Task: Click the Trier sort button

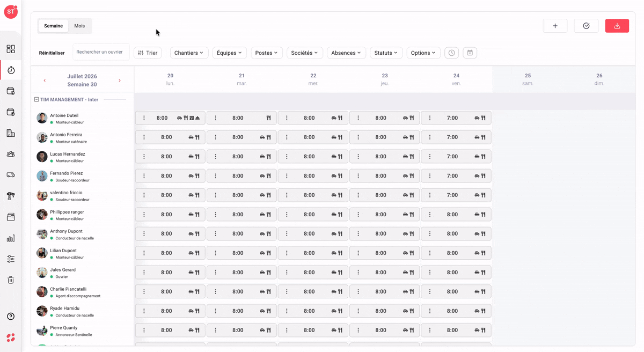Action: click(148, 53)
